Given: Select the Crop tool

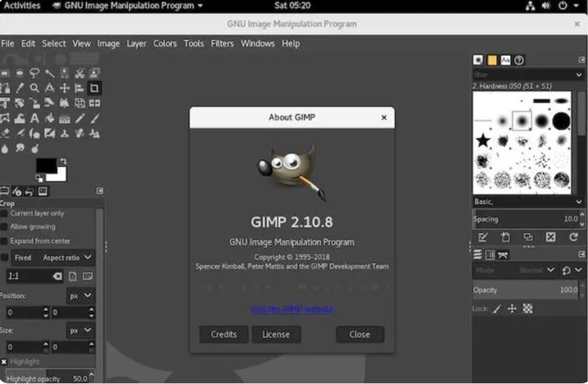Looking at the screenshot, I should 94,88.
